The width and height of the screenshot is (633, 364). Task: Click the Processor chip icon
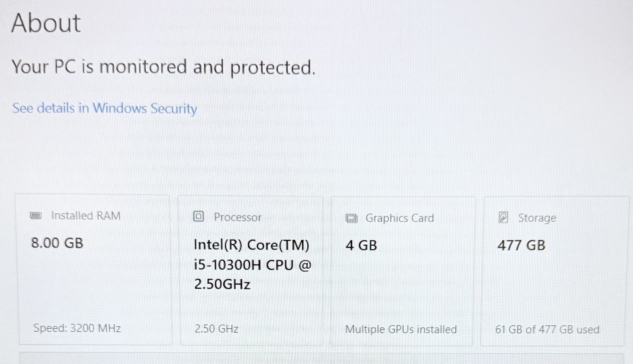tap(198, 217)
